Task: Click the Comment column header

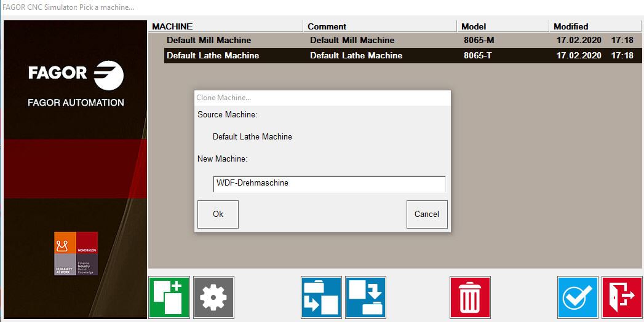Action: pos(380,26)
